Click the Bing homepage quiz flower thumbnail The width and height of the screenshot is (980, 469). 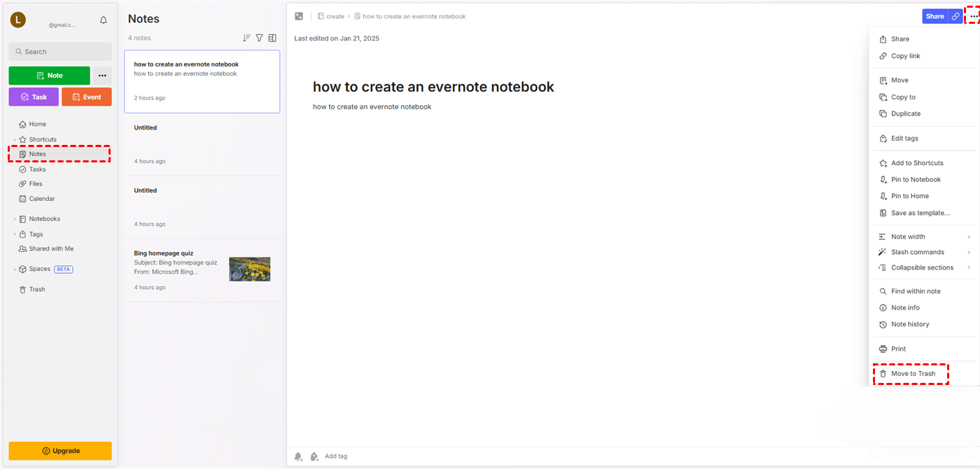click(250, 269)
